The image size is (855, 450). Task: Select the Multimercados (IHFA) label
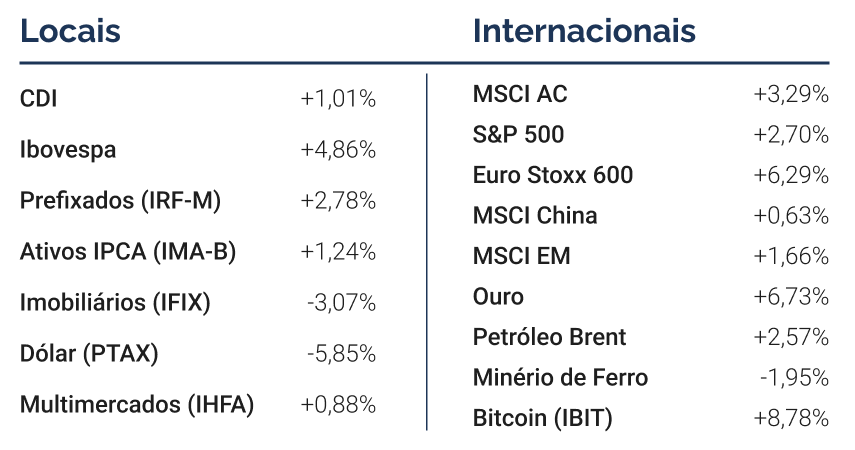[137, 405]
